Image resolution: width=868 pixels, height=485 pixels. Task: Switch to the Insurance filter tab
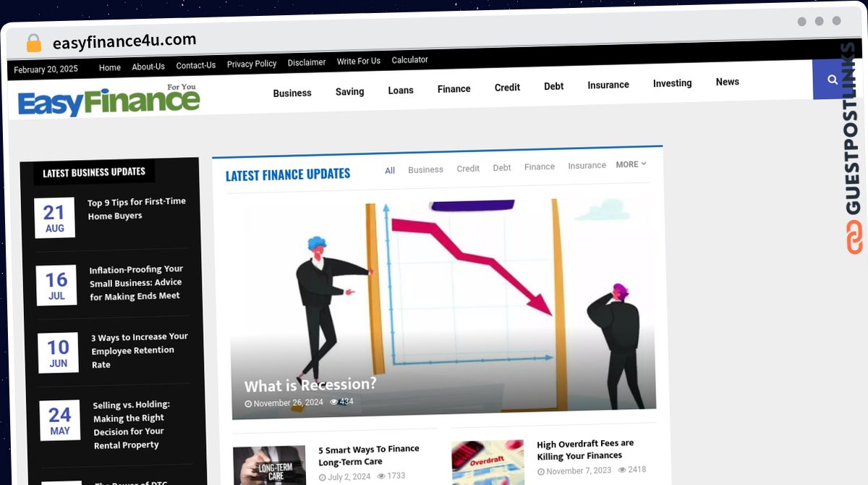point(587,165)
